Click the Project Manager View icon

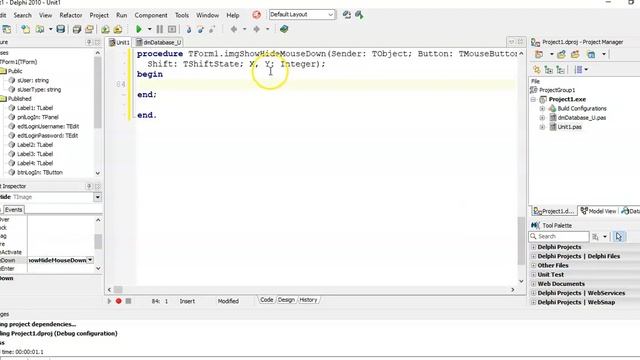point(591,54)
